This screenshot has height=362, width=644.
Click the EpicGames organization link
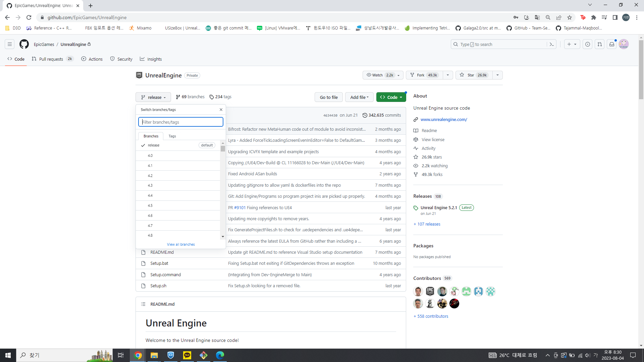pyautogui.click(x=44, y=44)
